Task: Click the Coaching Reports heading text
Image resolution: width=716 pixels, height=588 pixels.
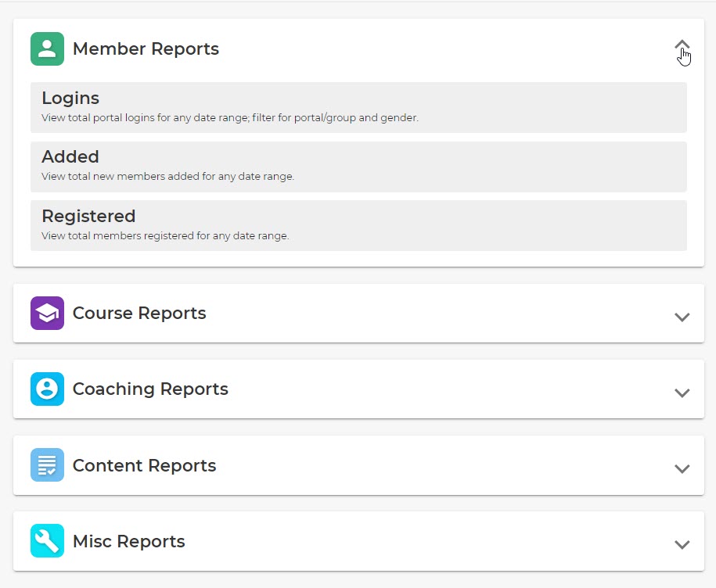Action: tap(150, 389)
